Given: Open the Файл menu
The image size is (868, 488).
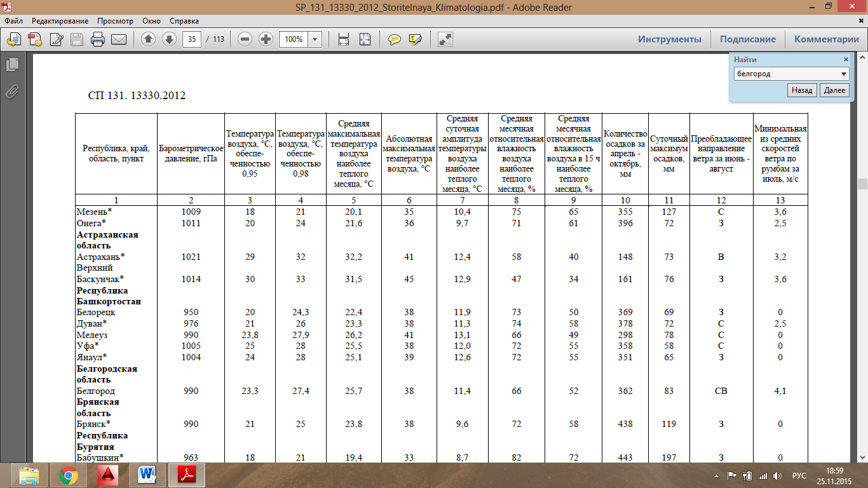Looking at the screenshot, I should [x=13, y=21].
